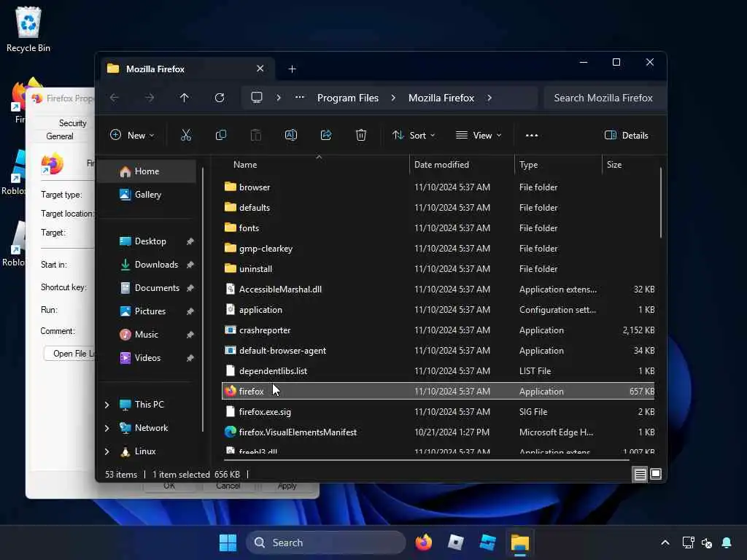Select the uninstall folder
The image size is (747, 560).
click(x=438, y=268)
